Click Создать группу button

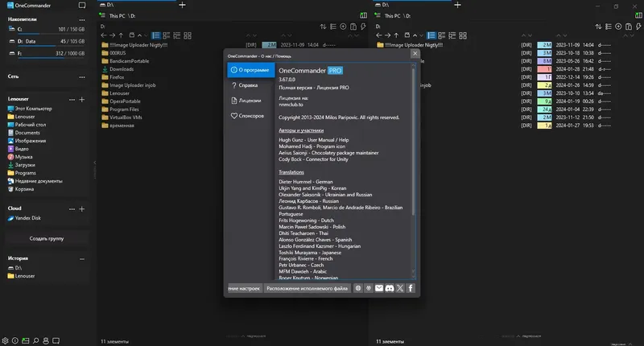coord(47,238)
